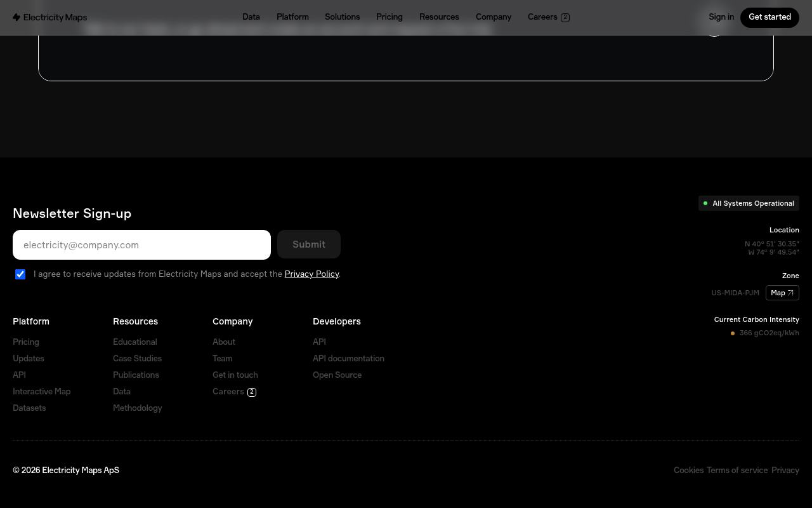This screenshot has height=508, width=812.
Task: Open the Datasets footer link
Action: tap(29, 408)
